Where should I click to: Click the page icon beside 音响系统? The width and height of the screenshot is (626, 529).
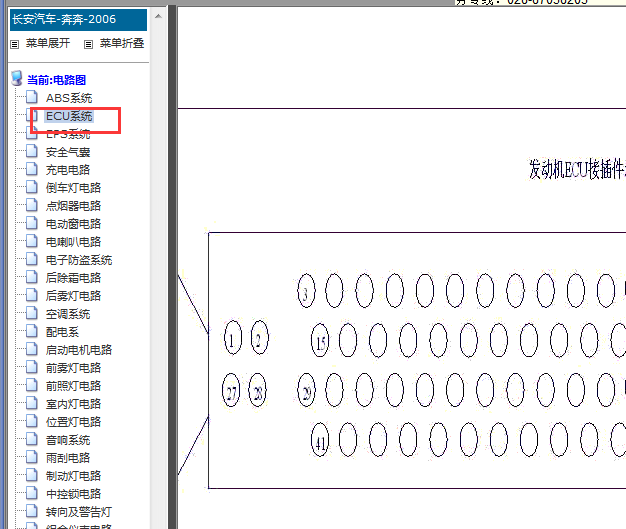[x=32, y=440]
